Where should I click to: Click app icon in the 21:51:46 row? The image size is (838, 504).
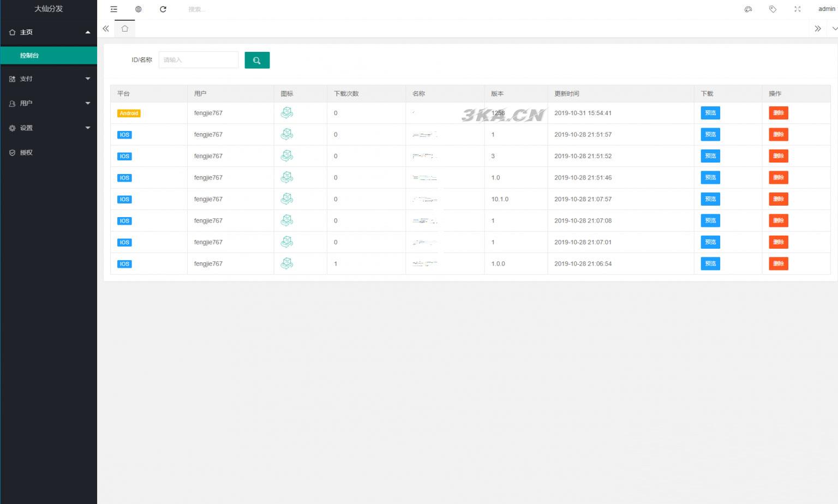tap(287, 177)
